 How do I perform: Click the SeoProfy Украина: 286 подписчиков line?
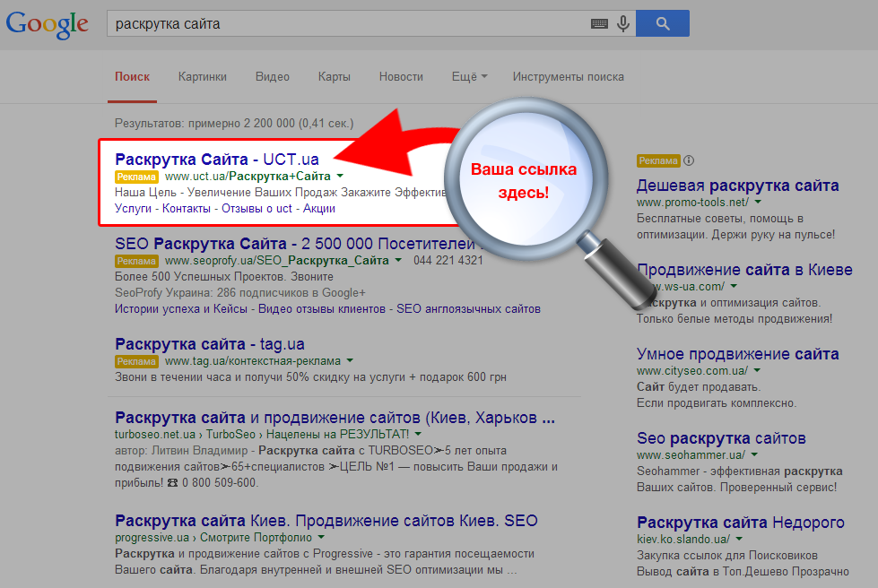tap(240, 292)
